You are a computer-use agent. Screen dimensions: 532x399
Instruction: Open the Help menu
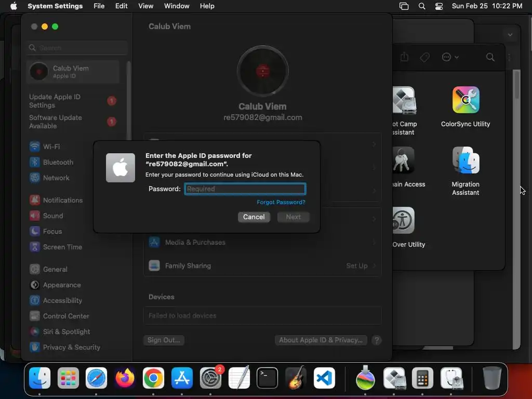(x=207, y=6)
